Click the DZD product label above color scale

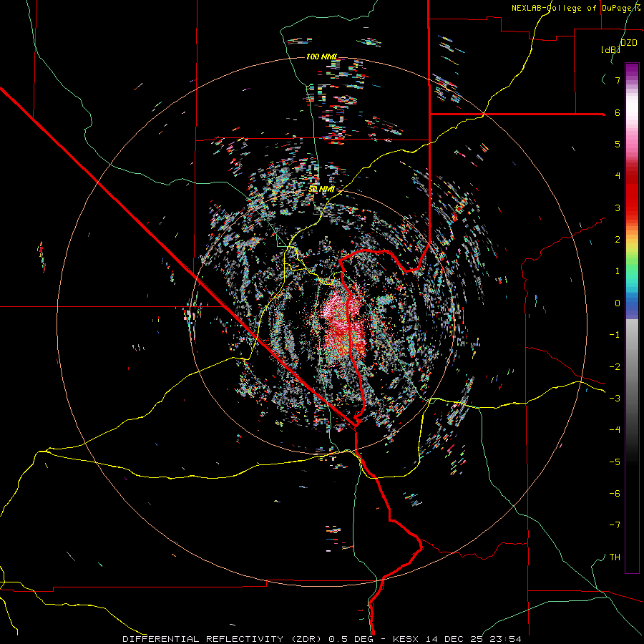629,43
